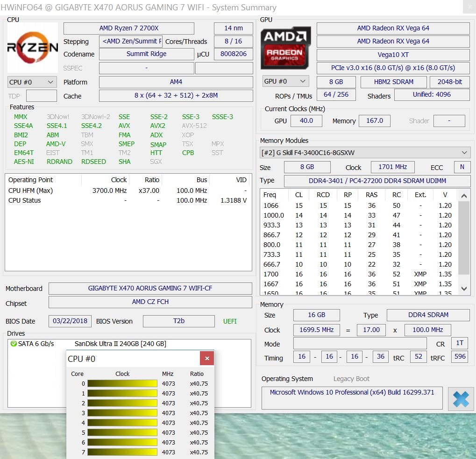This screenshot has height=459, width=476.
Task: Click the memory clock 1699.5 MHz field
Action: pyautogui.click(x=317, y=330)
